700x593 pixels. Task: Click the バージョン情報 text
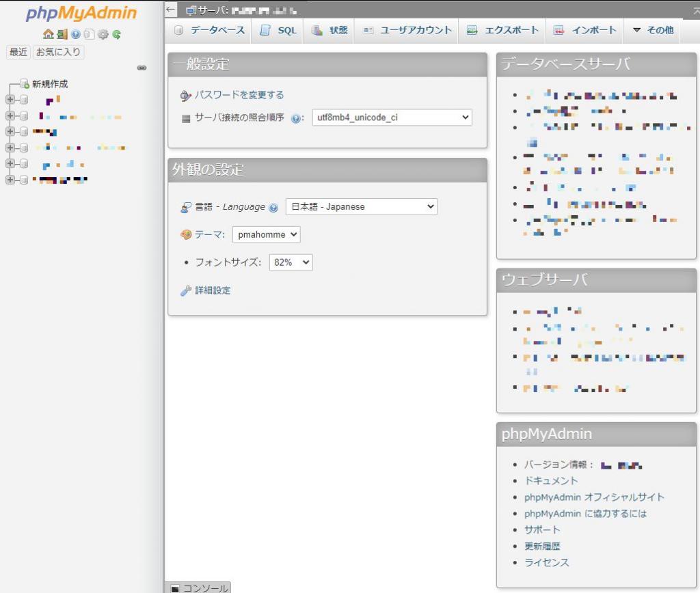pos(558,465)
